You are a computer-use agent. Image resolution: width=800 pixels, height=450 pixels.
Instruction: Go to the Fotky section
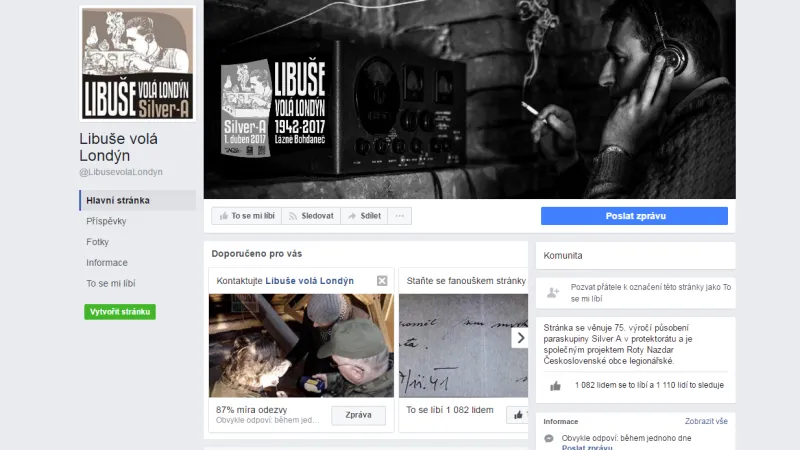tap(97, 242)
